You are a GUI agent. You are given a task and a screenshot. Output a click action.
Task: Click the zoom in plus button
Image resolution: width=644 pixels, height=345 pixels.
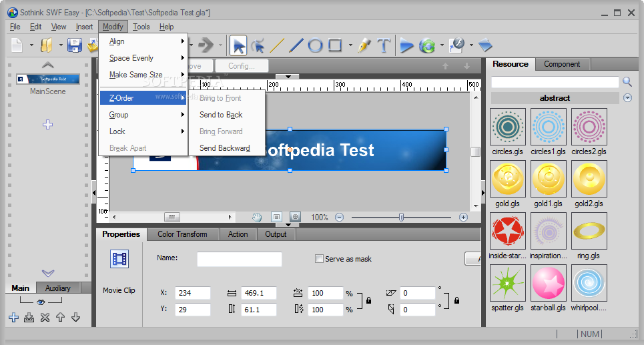(463, 218)
